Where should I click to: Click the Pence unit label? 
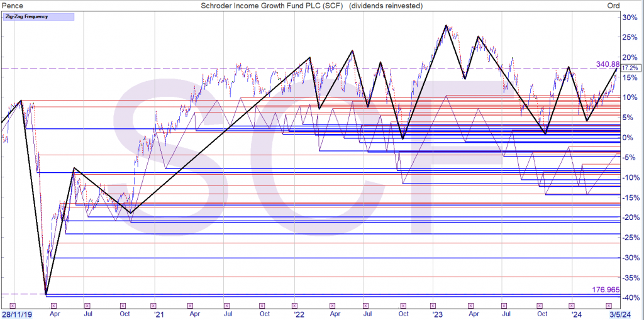pos(13,5)
